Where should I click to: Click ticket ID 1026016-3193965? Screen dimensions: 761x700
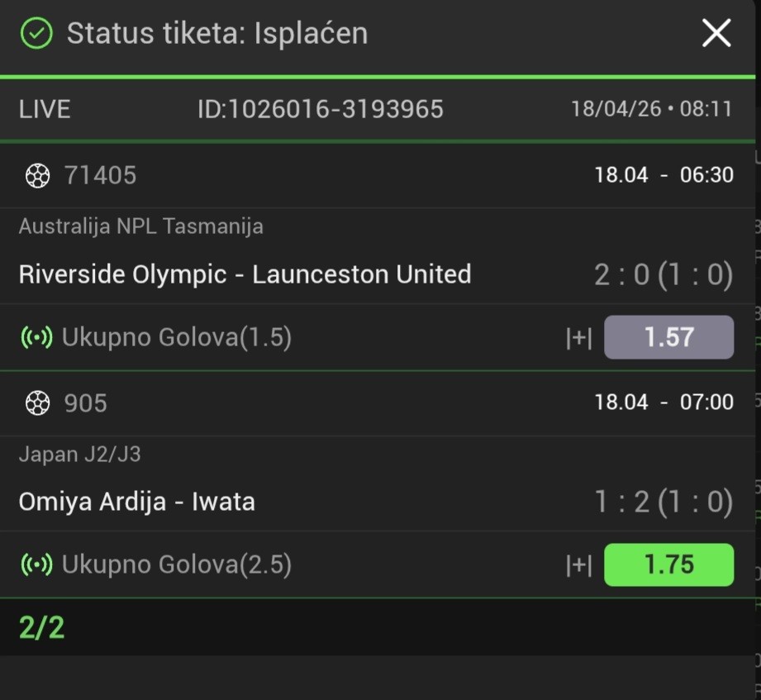tap(320, 109)
